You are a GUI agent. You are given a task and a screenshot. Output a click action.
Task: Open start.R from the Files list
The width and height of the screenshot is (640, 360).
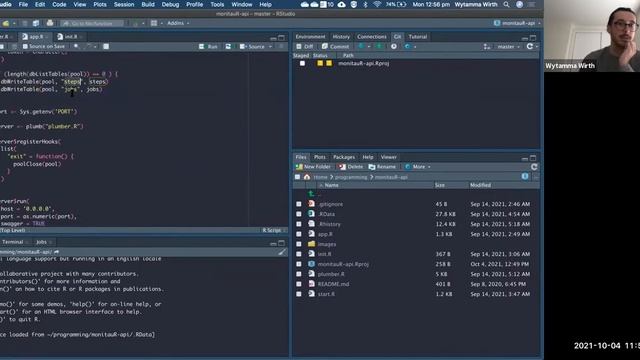pyautogui.click(x=326, y=294)
